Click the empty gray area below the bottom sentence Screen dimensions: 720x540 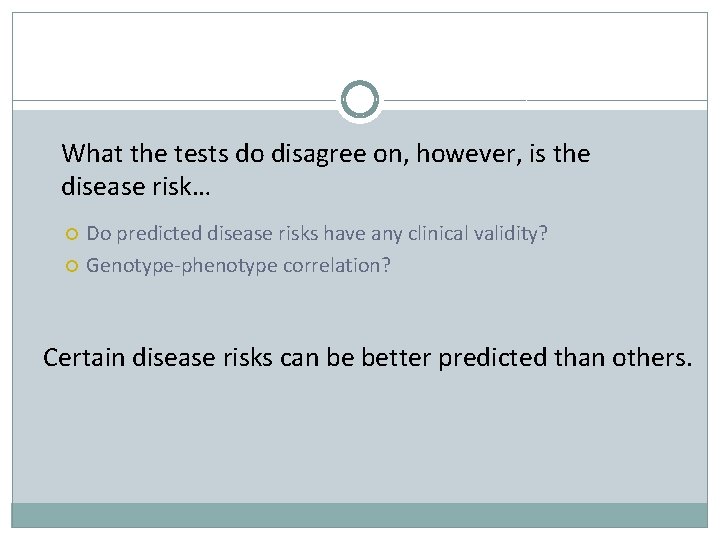(359, 440)
